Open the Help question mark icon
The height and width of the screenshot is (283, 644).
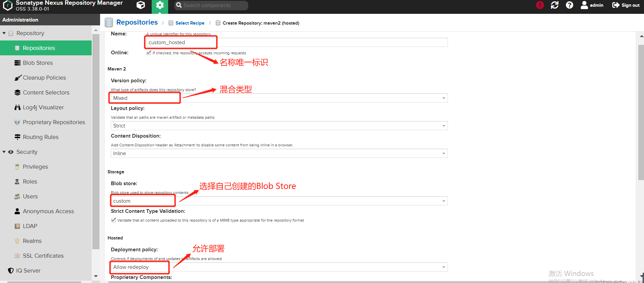(570, 5)
